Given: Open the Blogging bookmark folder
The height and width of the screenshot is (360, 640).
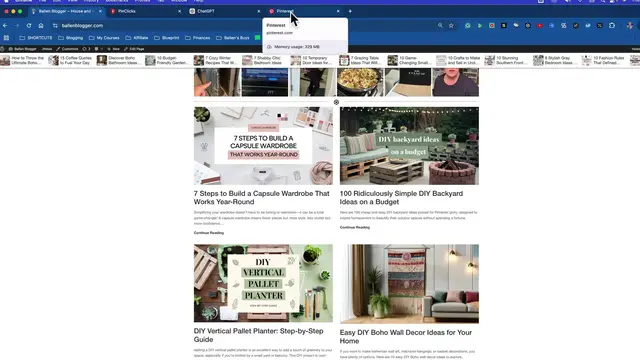Looking at the screenshot, I should pyautogui.click(x=71, y=38).
